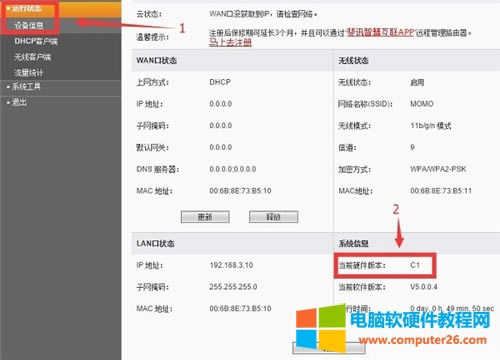
Task: Click the 系统信息 section header
Action: [353, 243]
